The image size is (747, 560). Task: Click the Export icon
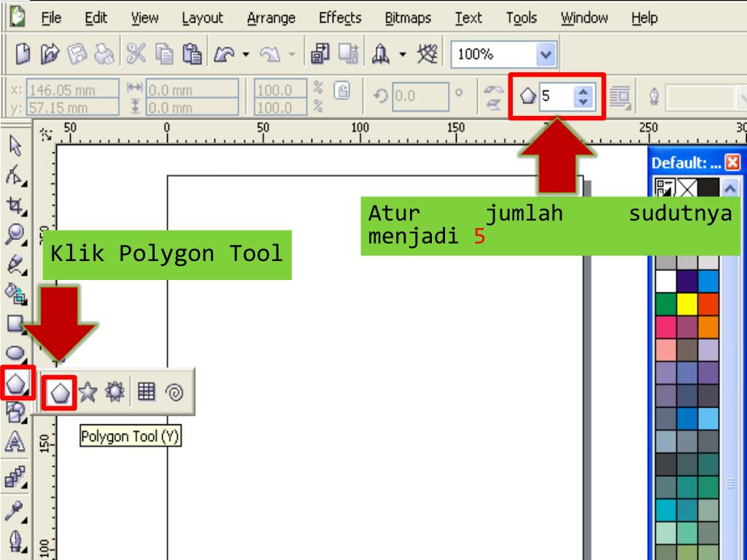point(348,53)
